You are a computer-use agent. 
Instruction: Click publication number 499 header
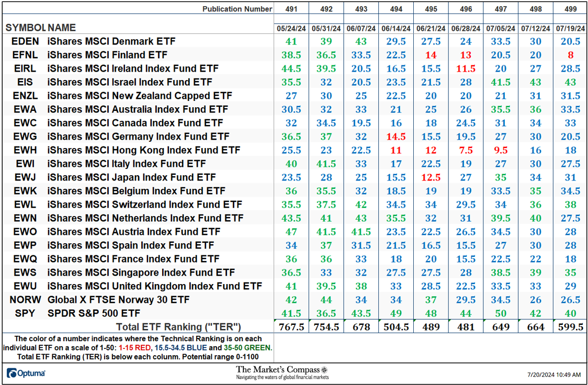pyautogui.click(x=571, y=8)
